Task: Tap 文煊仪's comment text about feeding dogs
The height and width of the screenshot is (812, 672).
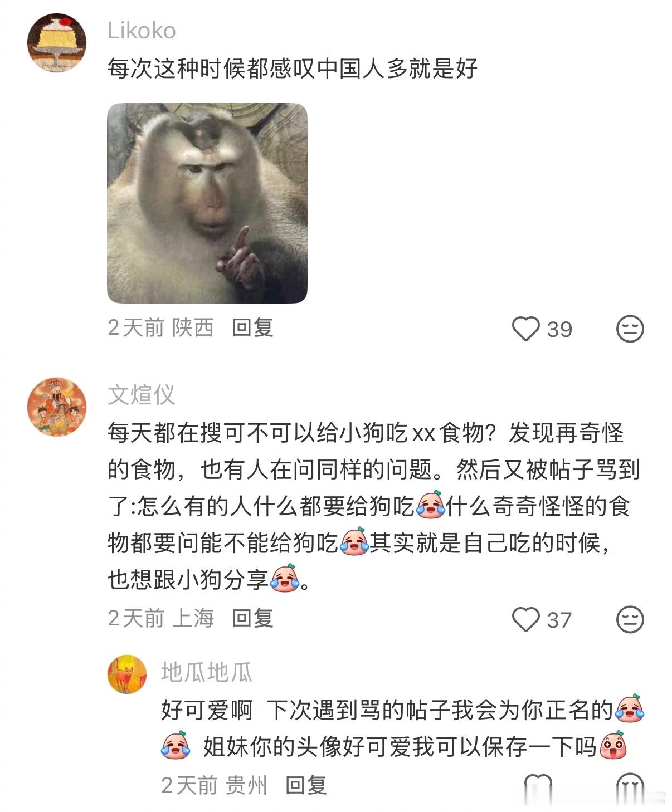Action: pos(373,506)
